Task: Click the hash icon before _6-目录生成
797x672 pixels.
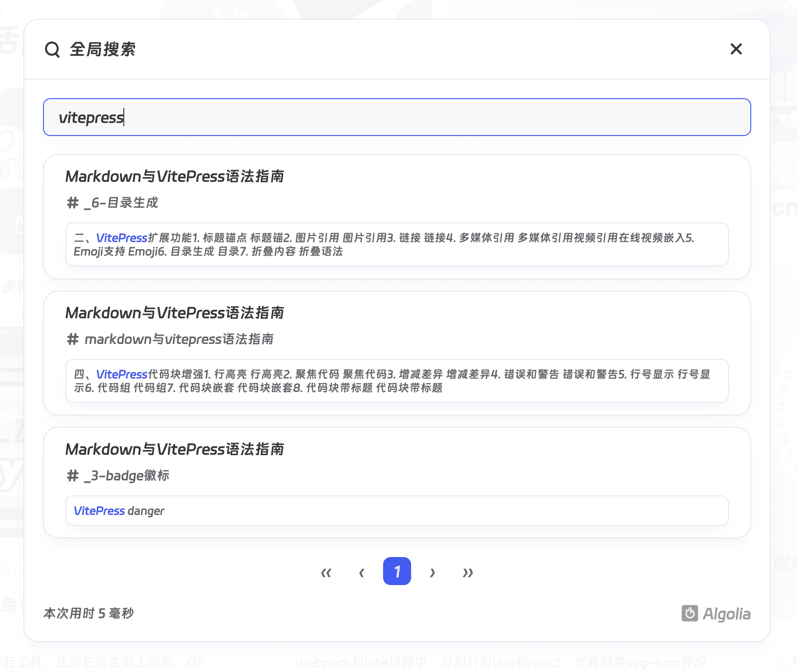Action: tap(72, 203)
